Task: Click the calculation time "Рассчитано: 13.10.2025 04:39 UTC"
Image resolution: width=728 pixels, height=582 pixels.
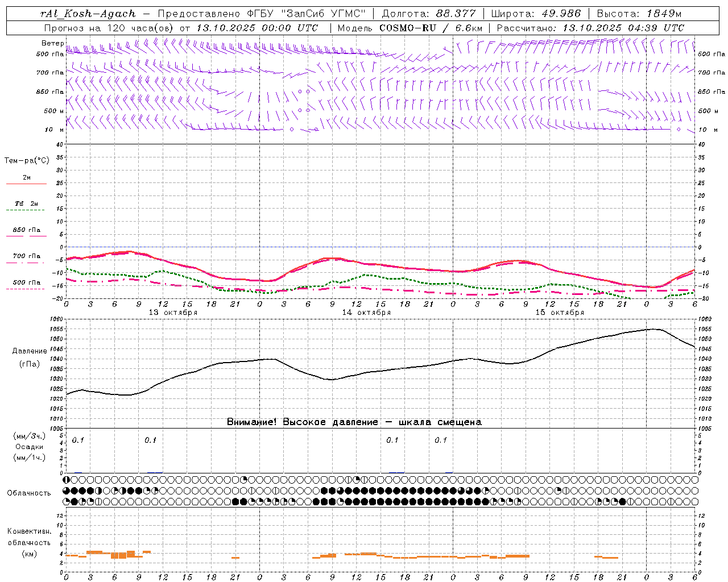Action: [590, 28]
